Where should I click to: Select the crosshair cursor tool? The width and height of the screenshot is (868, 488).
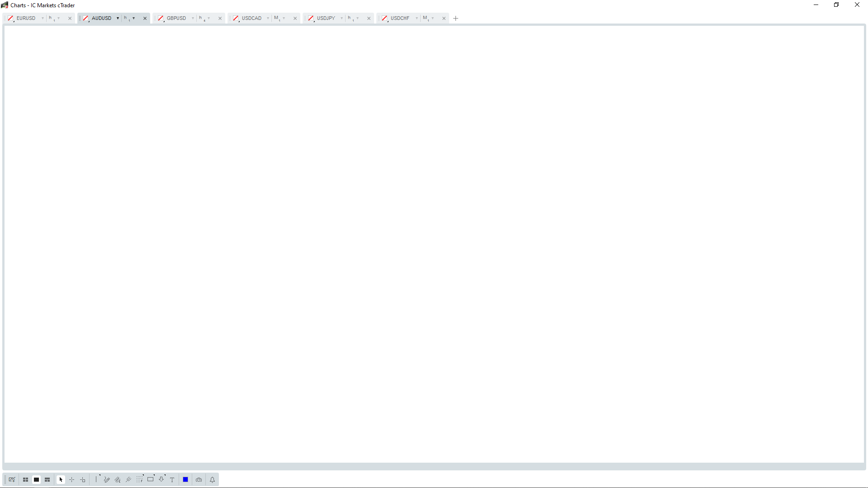[x=71, y=480]
